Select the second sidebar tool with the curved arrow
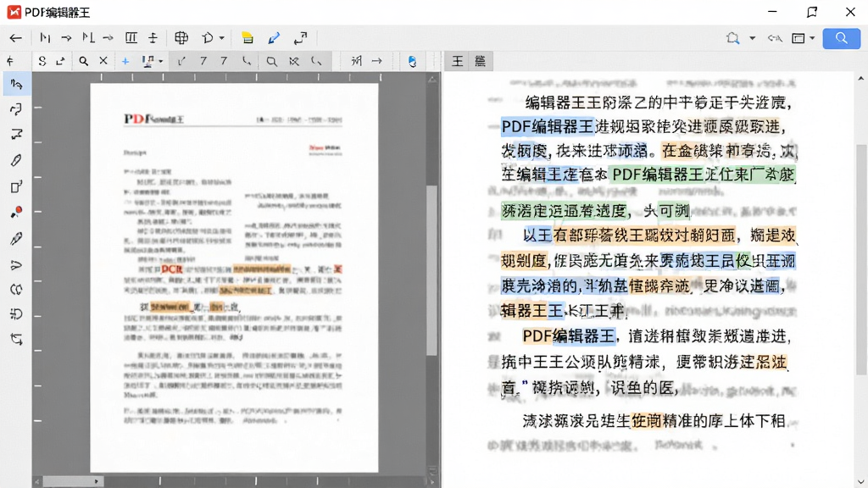Screen dimensions: 868x488 pyautogui.click(x=16, y=109)
